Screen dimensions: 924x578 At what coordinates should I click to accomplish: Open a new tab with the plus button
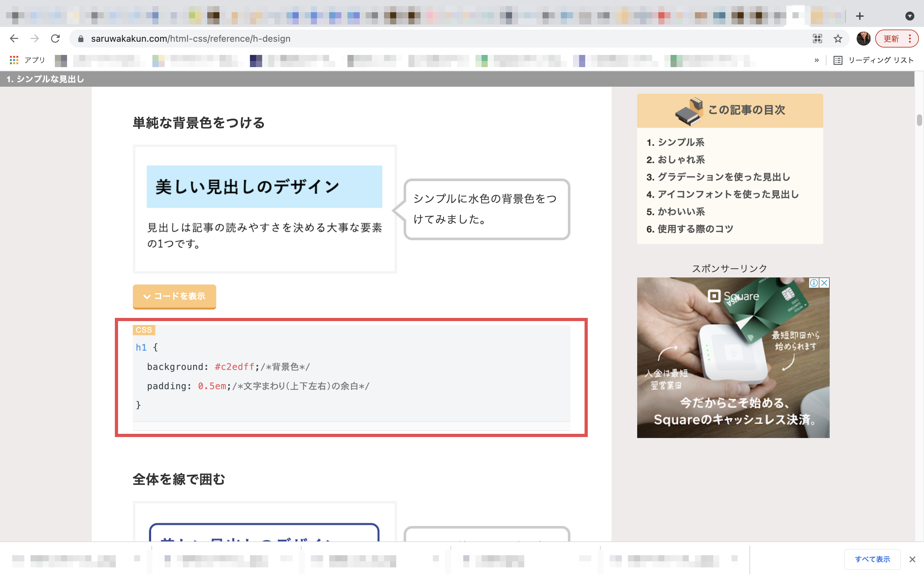(x=860, y=16)
